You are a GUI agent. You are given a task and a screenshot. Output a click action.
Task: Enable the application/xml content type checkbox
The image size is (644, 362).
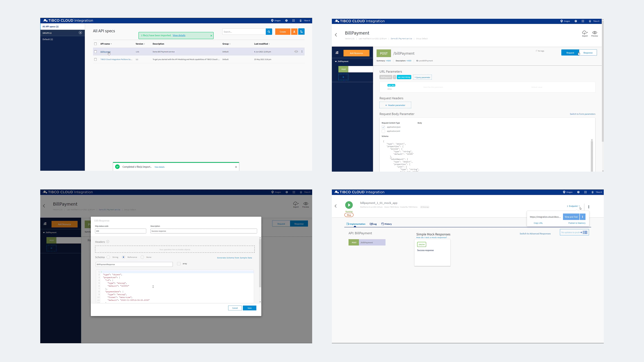pos(383,131)
